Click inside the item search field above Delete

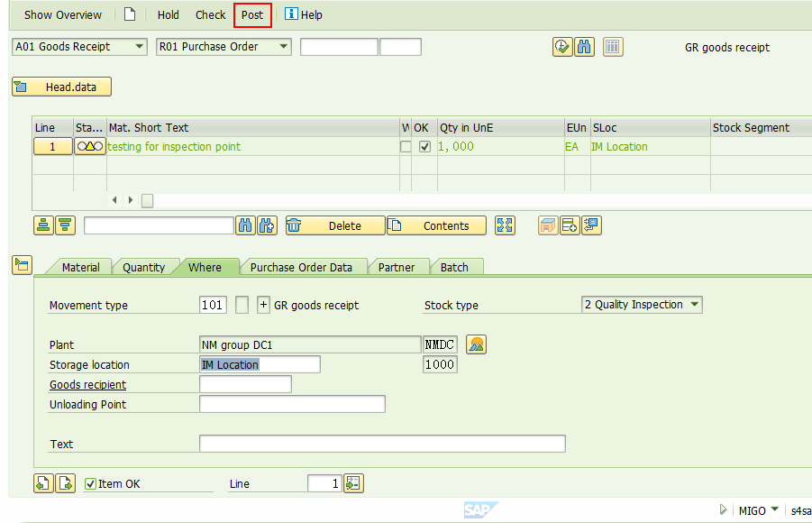158,225
